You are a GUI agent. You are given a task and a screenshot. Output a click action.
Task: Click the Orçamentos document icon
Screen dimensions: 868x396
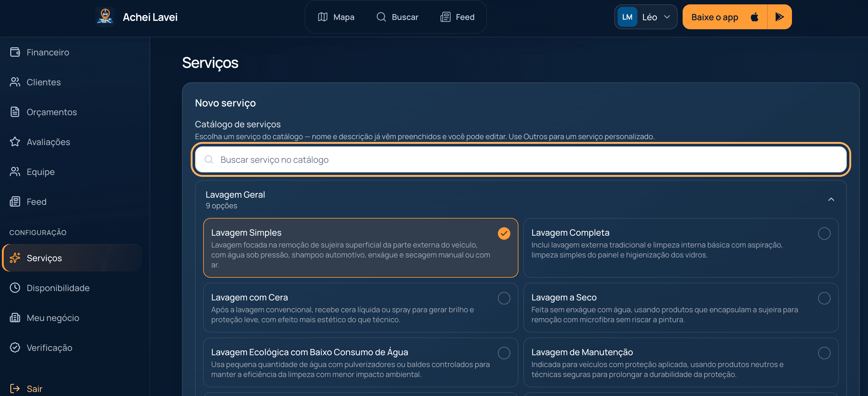tap(15, 112)
